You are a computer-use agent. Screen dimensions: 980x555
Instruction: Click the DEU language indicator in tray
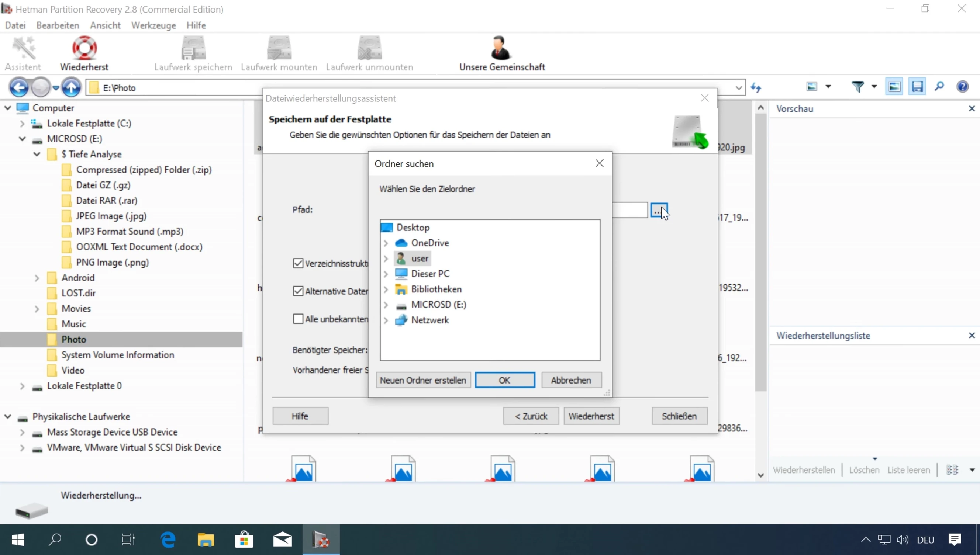click(x=925, y=540)
